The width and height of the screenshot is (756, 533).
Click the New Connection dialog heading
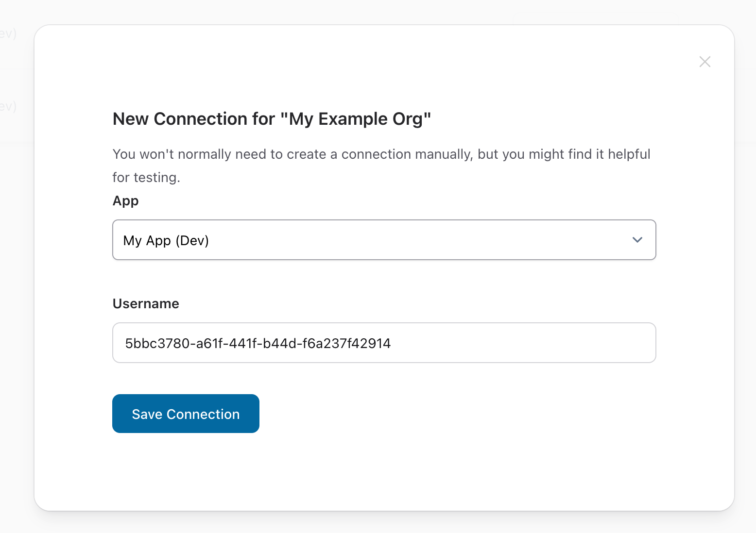[272, 119]
